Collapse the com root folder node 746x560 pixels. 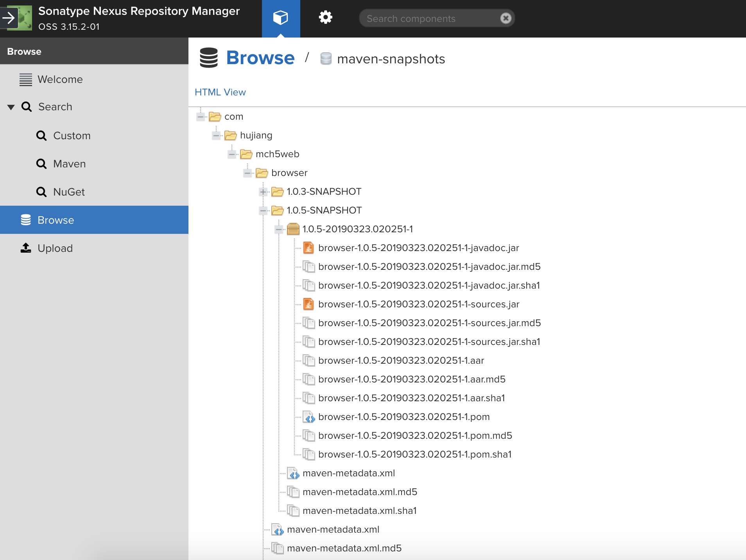tap(201, 117)
